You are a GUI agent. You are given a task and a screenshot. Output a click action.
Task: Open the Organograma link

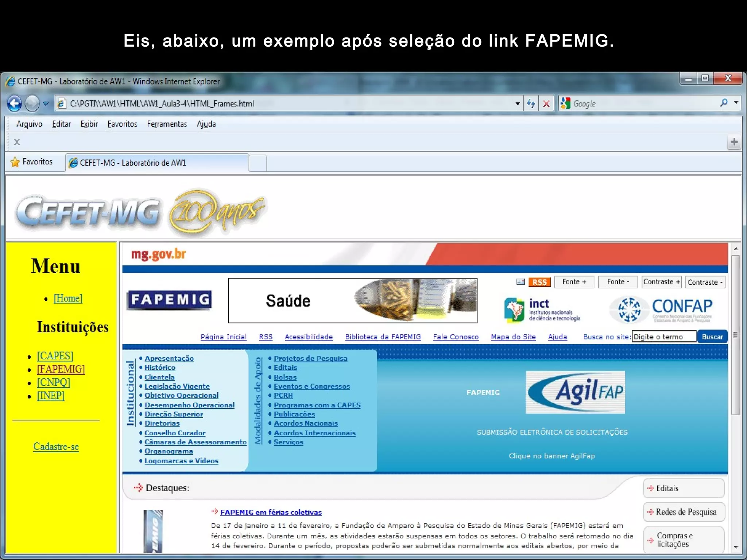coord(169,451)
